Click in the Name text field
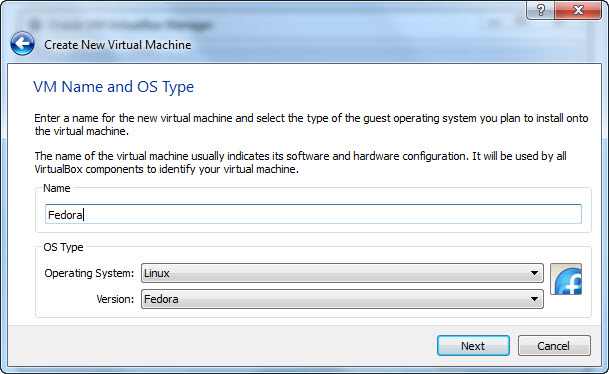Image resolution: width=609 pixels, height=374 pixels. pos(313,214)
